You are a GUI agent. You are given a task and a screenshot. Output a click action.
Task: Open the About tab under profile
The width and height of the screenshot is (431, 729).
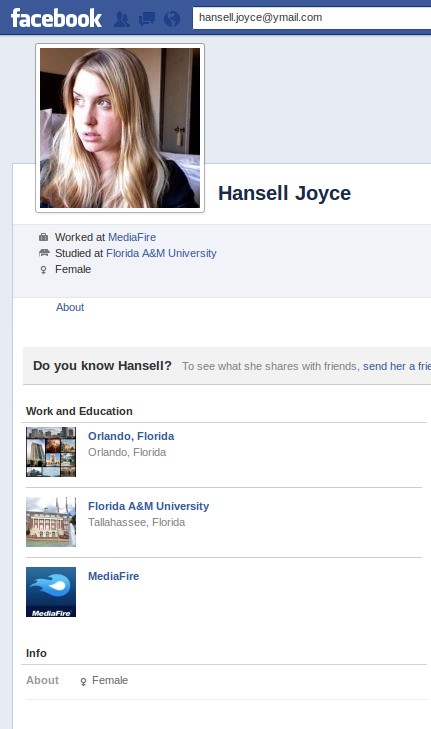tap(70, 307)
